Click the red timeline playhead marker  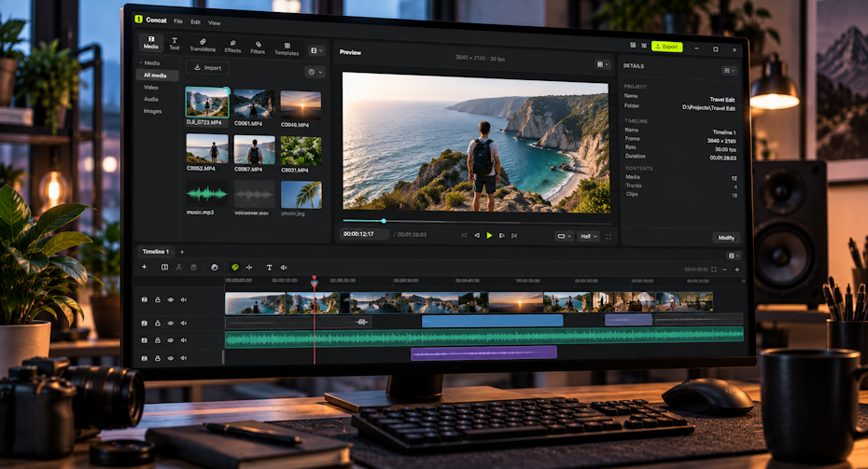(314, 281)
